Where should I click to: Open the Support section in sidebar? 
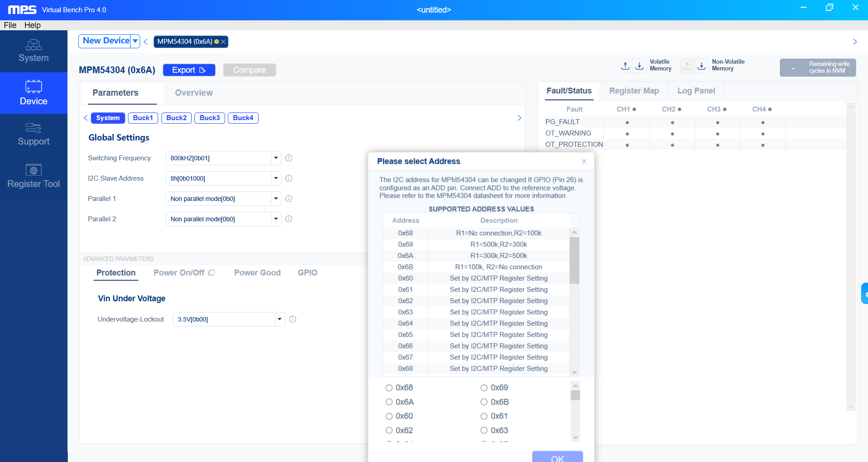pos(33,135)
